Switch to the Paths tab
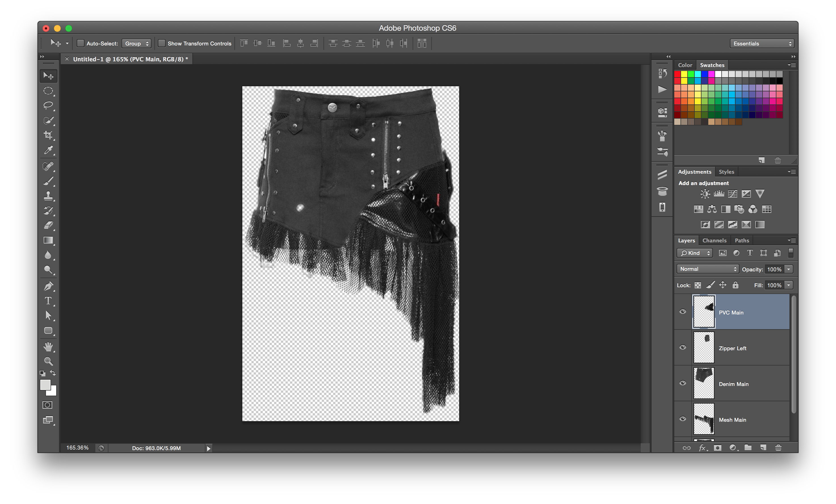The image size is (836, 504). click(742, 240)
